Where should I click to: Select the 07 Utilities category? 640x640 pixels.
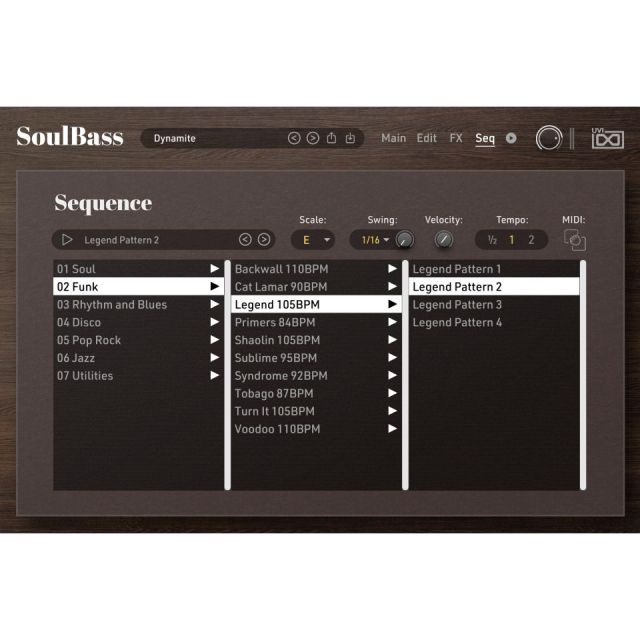pyautogui.click(x=138, y=376)
